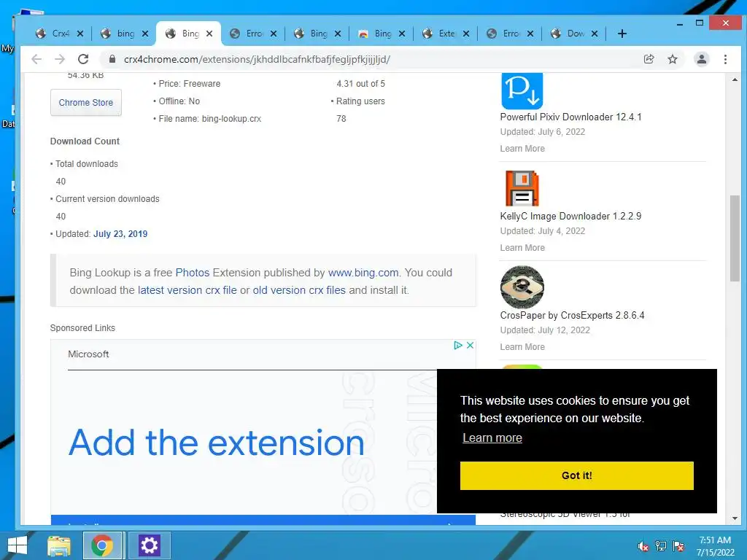Click the AdChoices triangle icon on the ad
Screen dimensions: 747x560
click(x=458, y=345)
